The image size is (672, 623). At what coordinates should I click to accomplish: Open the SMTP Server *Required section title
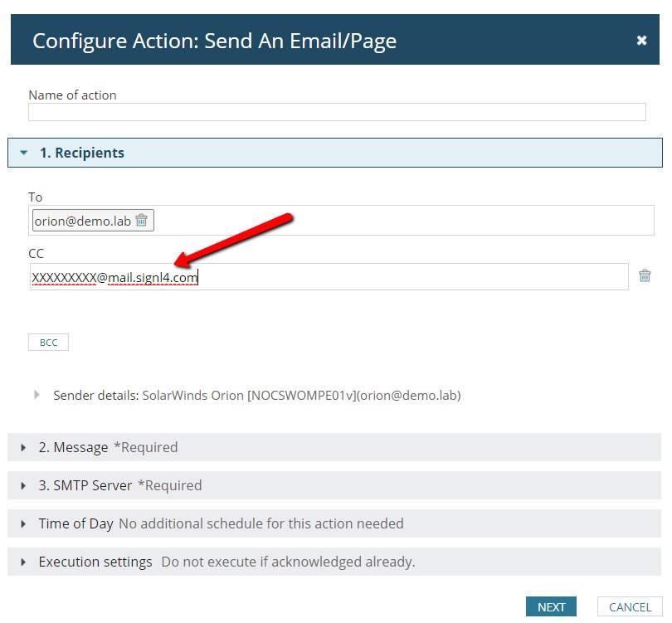click(120, 485)
